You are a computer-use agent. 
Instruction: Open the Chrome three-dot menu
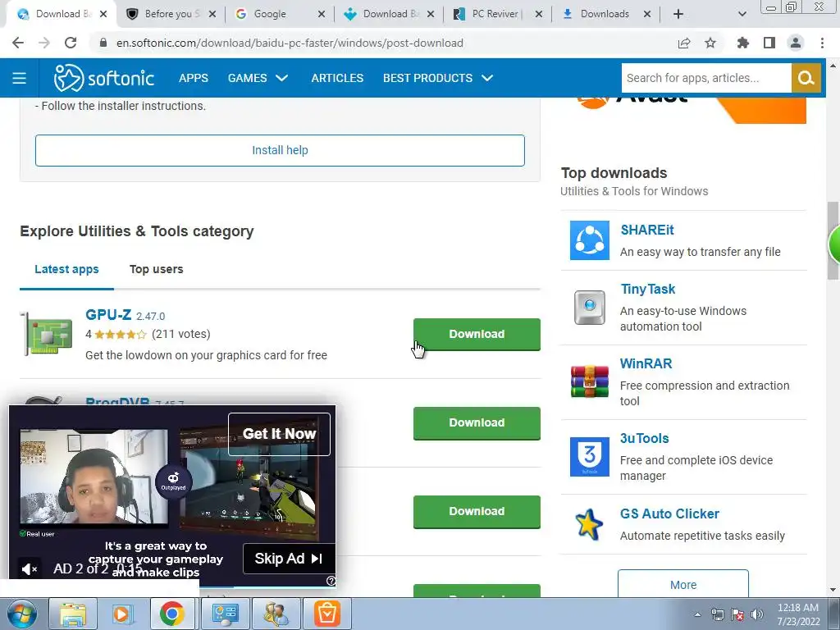(x=822, y=43)
